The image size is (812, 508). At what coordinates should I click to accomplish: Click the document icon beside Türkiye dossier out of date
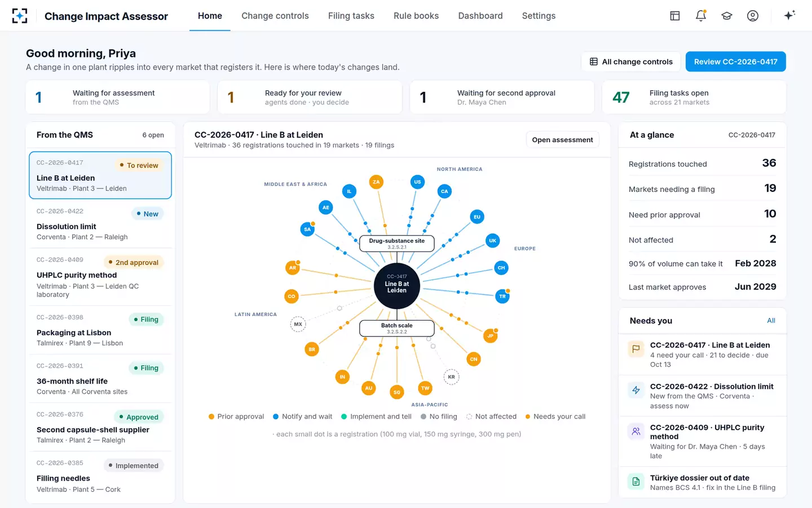click(636, 481)
